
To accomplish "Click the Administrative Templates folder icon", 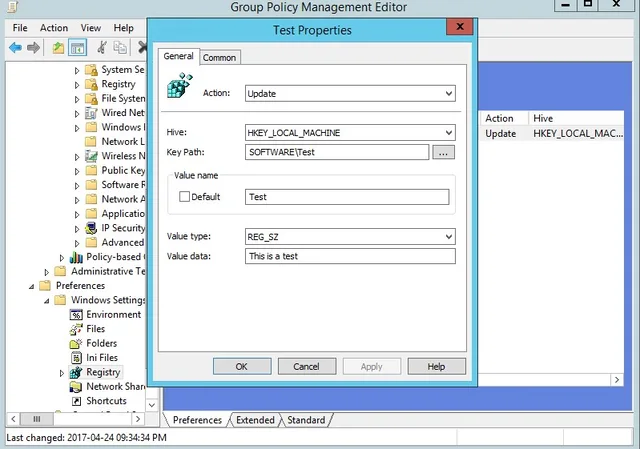I will pyautogui.click(x=60, y=271).
